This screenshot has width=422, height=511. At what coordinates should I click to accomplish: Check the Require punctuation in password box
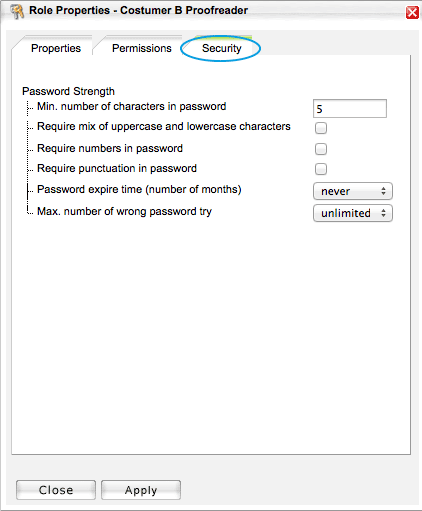pyautogui.click(x=321, y=169)
